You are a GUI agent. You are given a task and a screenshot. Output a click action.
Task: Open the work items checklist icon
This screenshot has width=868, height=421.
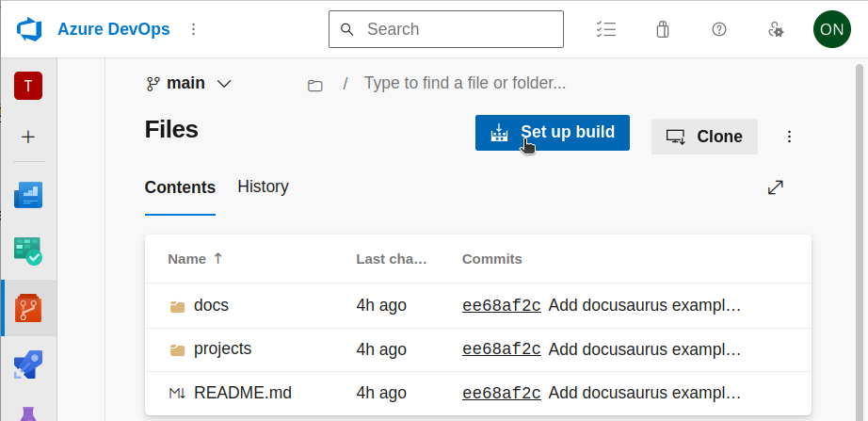coord(606,29)
